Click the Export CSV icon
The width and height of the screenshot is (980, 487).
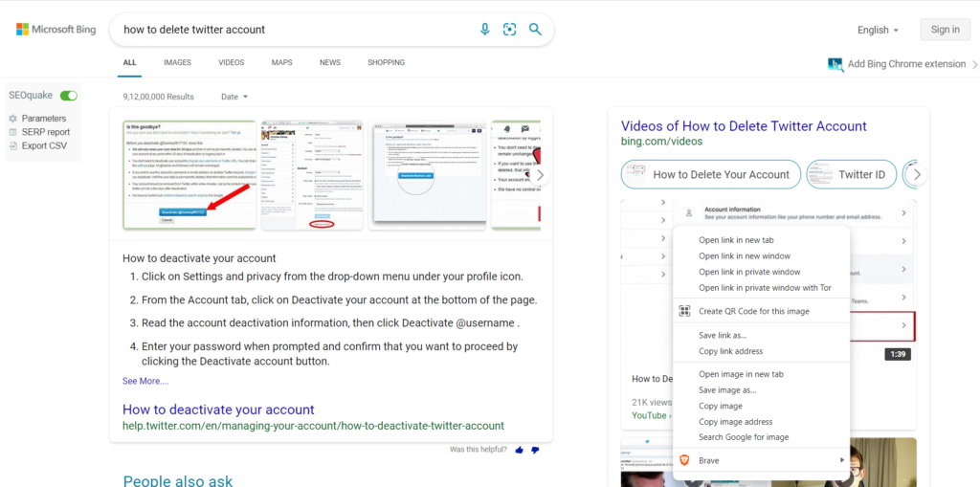tap(13, 145)
